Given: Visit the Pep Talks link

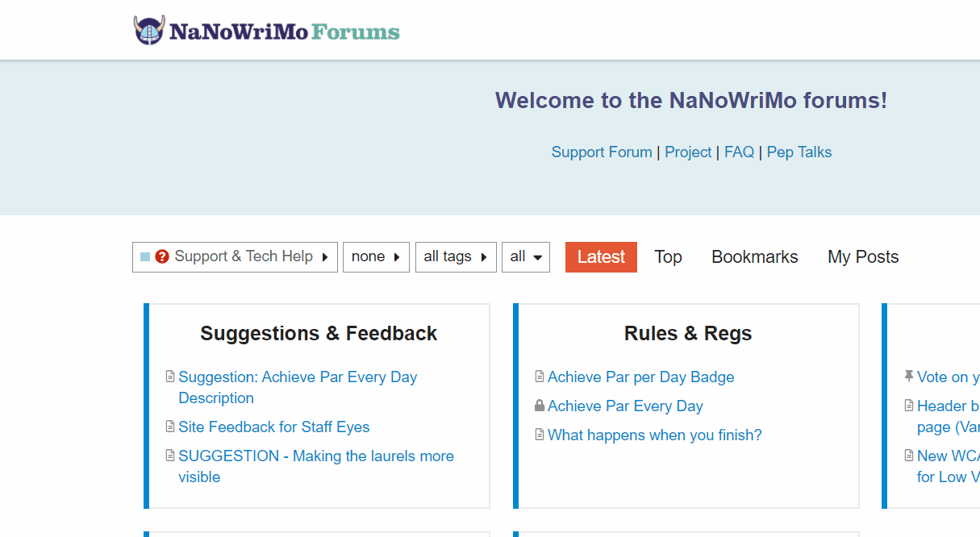Looking at the screenshot, I should [799, 152].
